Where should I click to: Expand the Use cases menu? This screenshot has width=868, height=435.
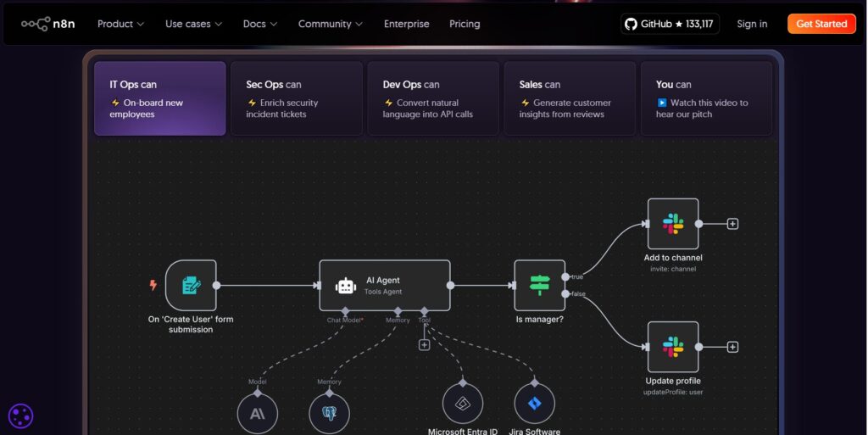[193, 24]
